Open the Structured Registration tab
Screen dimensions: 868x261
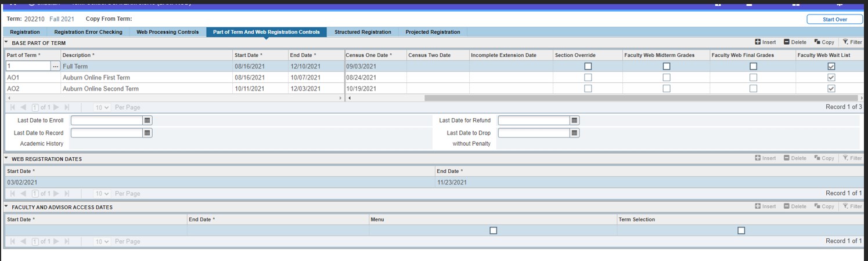coord(362,32)
